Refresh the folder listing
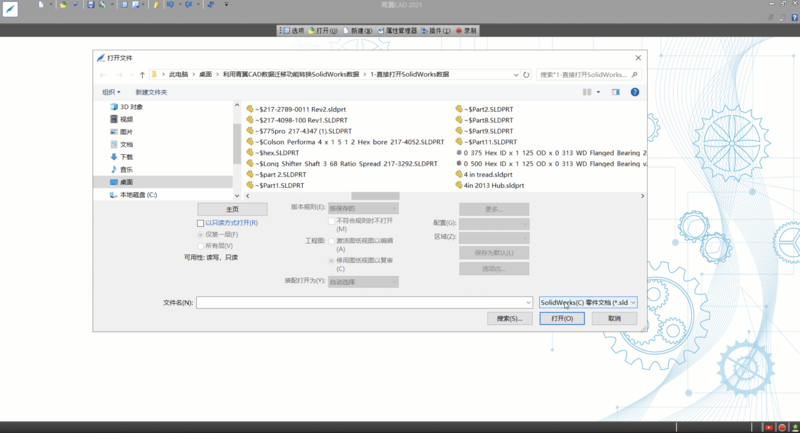The height and width of the screenshot is (433, 800). [x=526, y=74]
